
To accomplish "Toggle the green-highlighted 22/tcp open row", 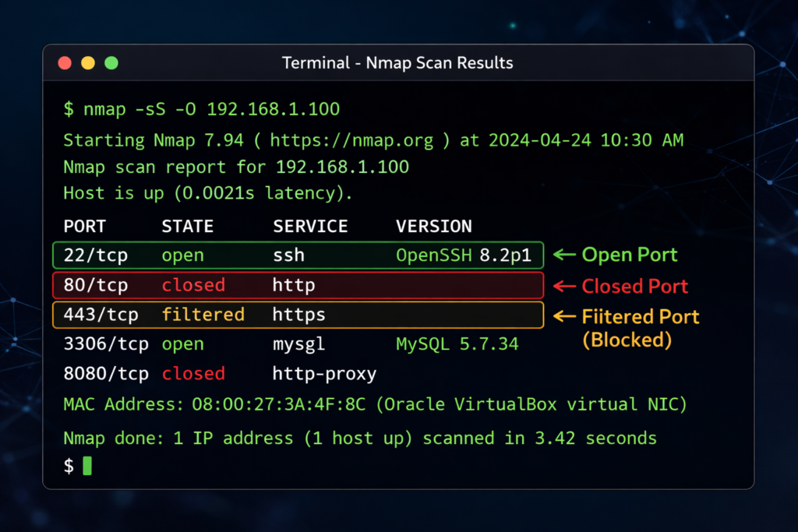I will (296, 255).
